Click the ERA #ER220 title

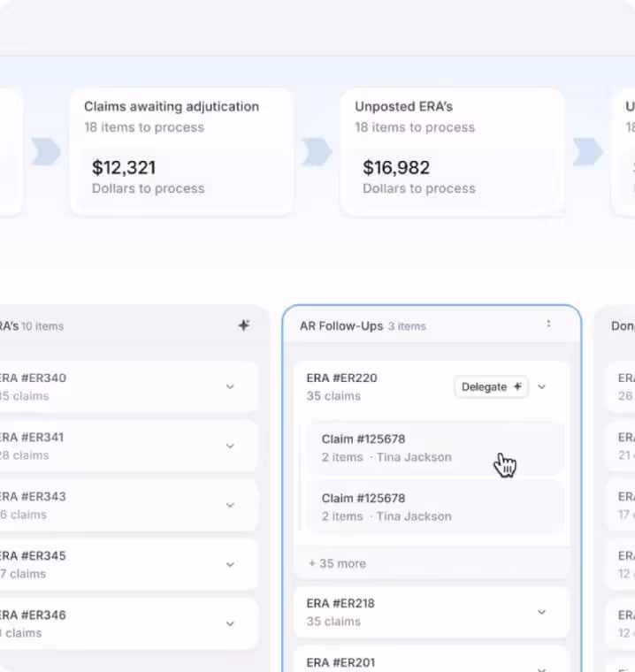coord(341,378)
